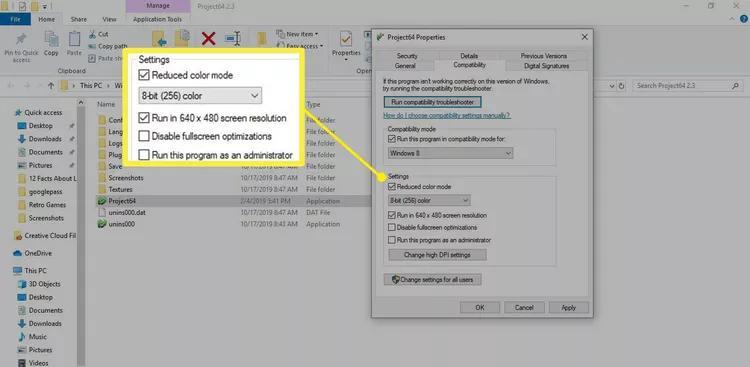The image size is (750, 367).
Task: Select the unins000.dat file icon
Action: tap(101, 212)
